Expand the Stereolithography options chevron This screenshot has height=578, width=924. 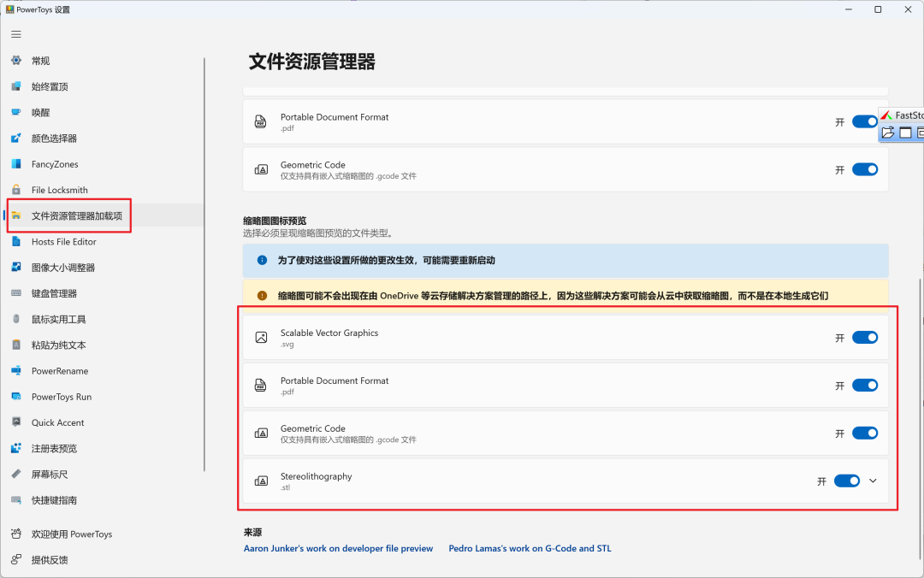pyautogui.click(x=873, y=481)
